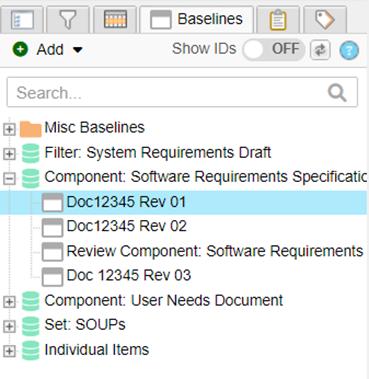Open Doc 12345 Rev 03 baseline

coord(129,276)
